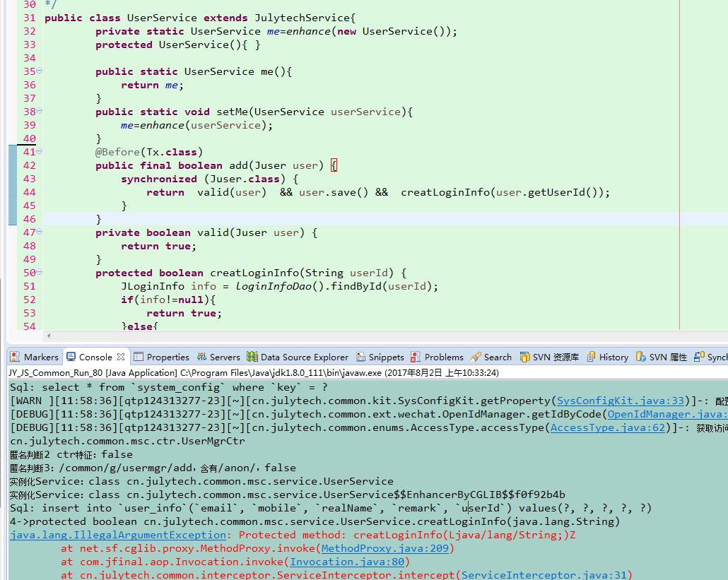Image resolution: width=728 pixels, height=580 pixels.
Task: Switch to the Snippets tab
Action: [x=380, y=357]
